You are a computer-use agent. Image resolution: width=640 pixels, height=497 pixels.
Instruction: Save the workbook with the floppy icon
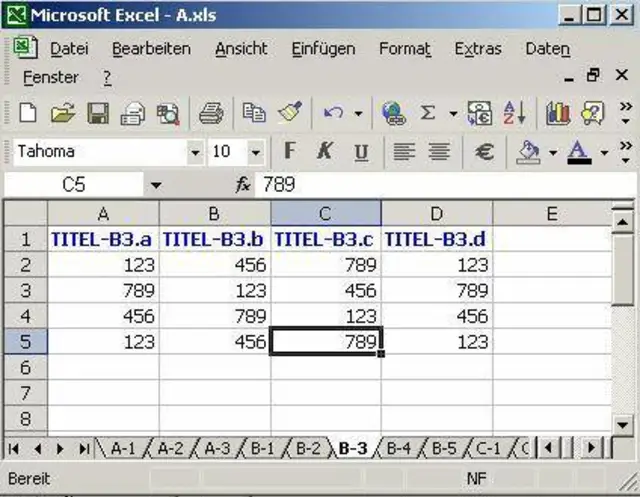coord(98,113)
